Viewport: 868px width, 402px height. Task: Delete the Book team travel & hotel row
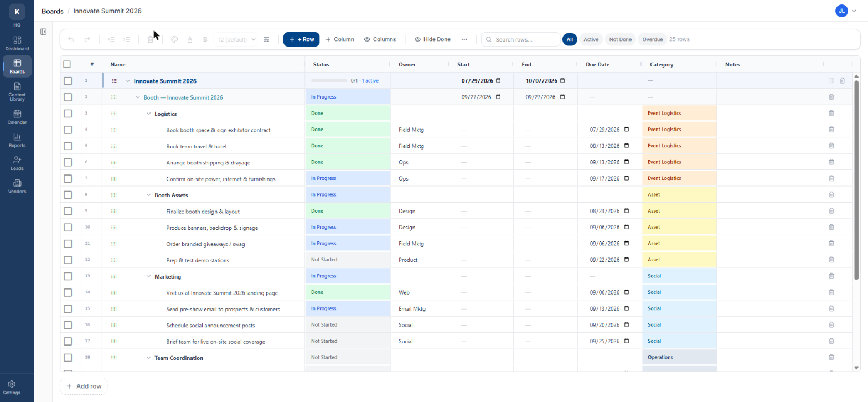(x=831, y=146)
